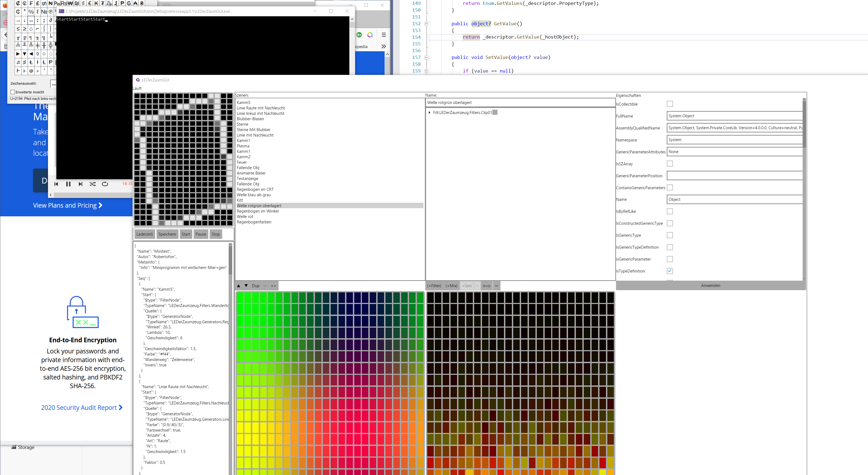868x475 pixels.
Task: Toggle the IsCollectible checkbox
Action: 669,104
